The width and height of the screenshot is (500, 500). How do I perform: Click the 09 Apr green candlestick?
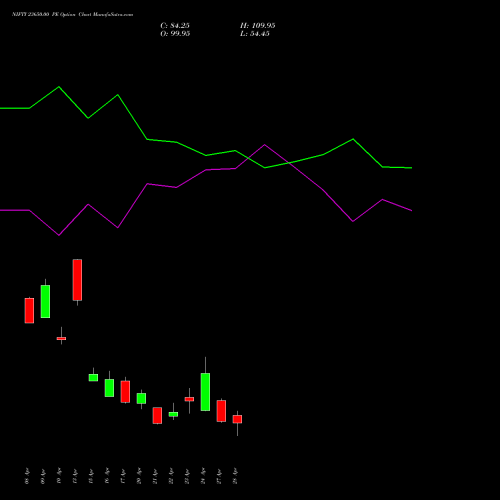[45, 301]
